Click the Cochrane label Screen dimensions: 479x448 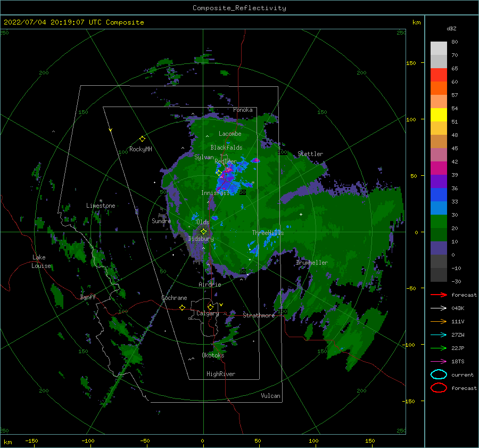(x=174, y=298)
